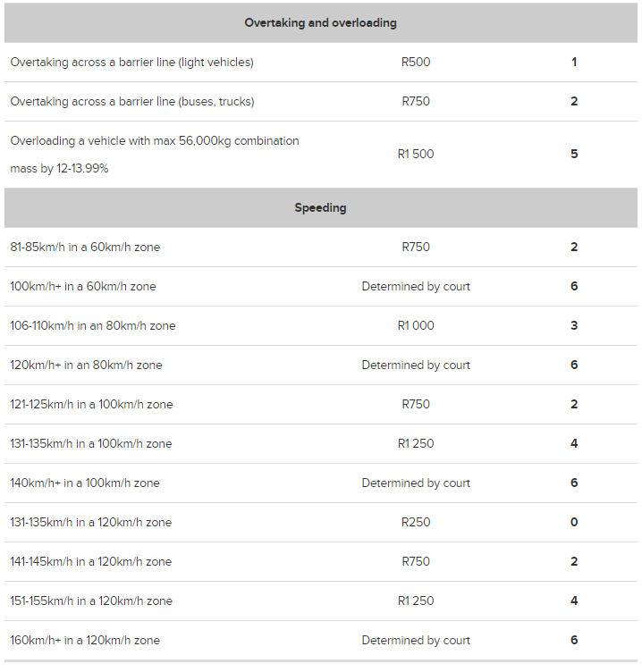Click "Determined by court" for 100km/h+ in 60km/h zone
Screen dimensions: 642x672
click(x=416, y=287)
